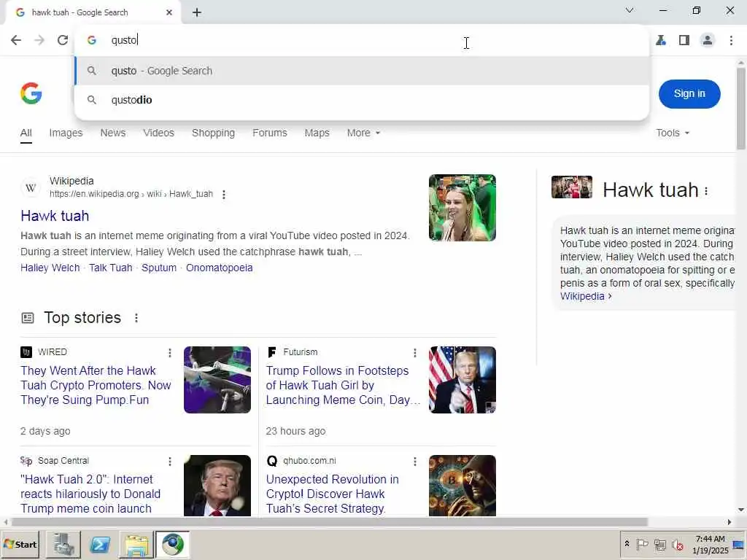This screenshot has height=560, width=747.
Task: Go back to the previous page
Action: 16,40
